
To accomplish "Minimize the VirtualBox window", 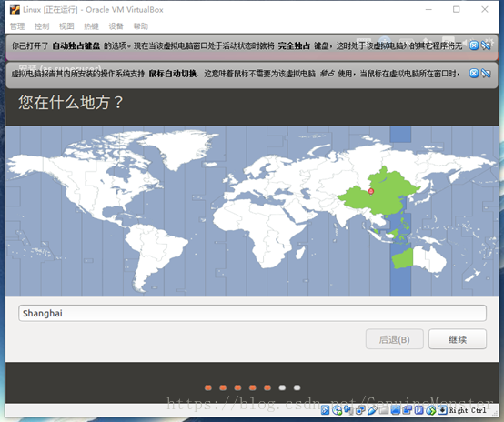I will click(428, 10).
